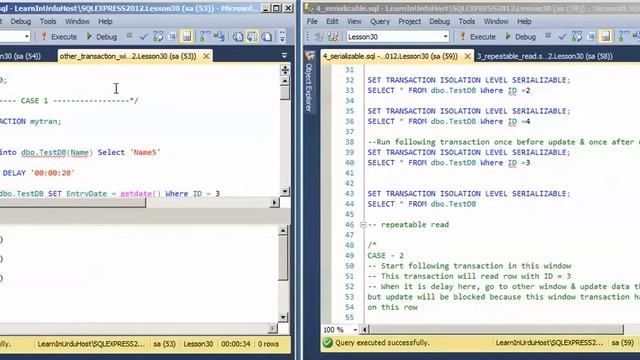Click 'Query executed successfully.' status text
The width and height of the screenshot is (640, 360).
[x=382, y=343]
